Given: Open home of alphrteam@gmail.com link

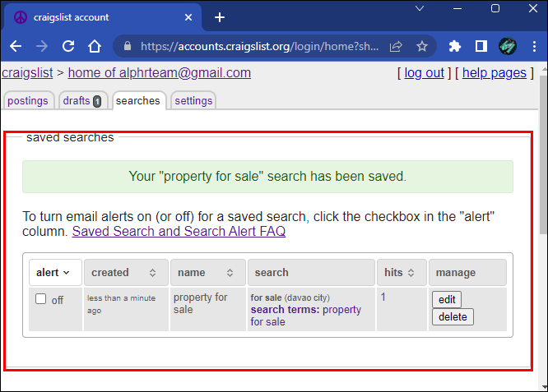Looking at the screenshot, I should (160, 73).
